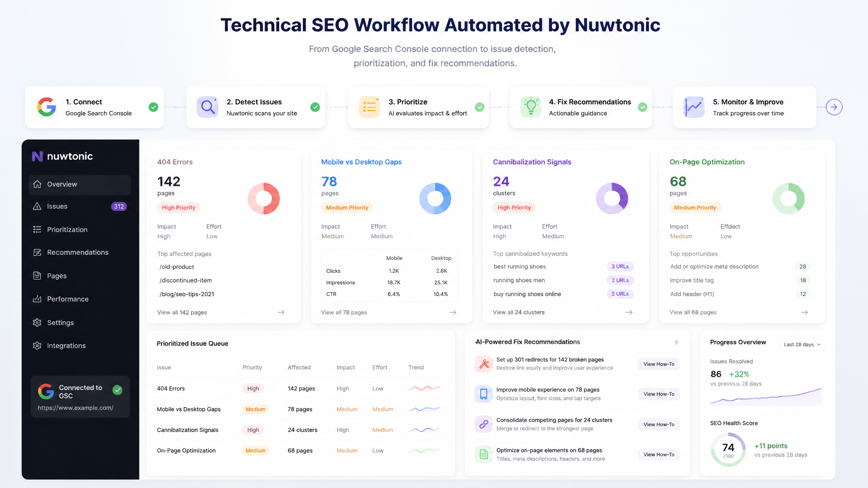Click the 312 badge next to Issues

coord(119,206)
